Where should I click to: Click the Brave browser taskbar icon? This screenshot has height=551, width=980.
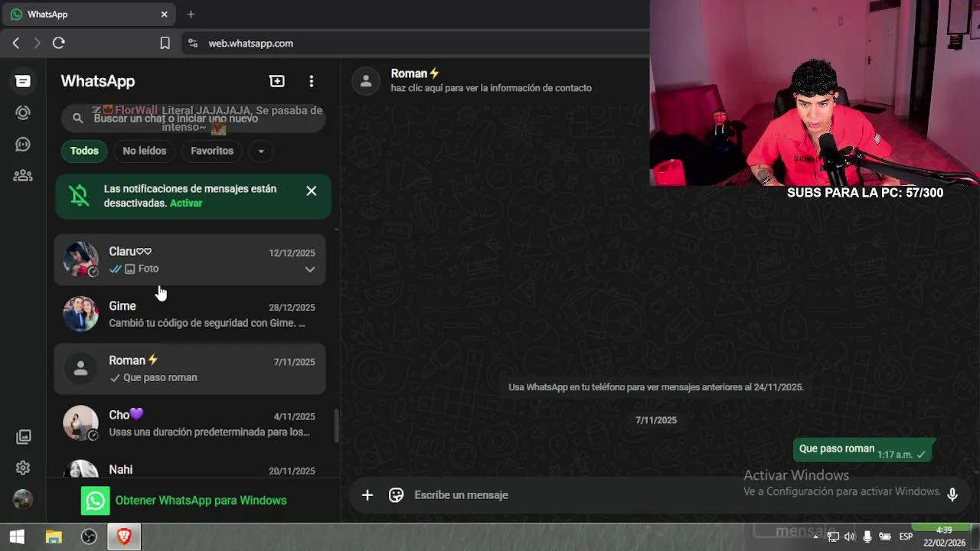pos(124,537)
